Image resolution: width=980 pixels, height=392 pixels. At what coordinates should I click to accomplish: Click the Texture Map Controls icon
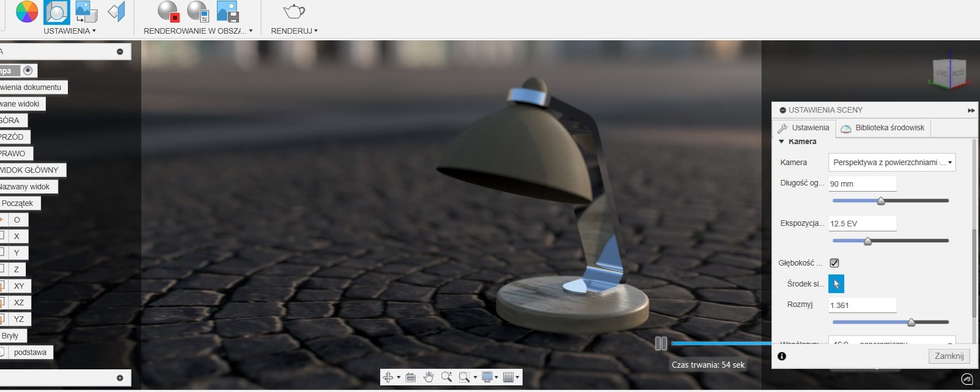[x=116, y=12]
